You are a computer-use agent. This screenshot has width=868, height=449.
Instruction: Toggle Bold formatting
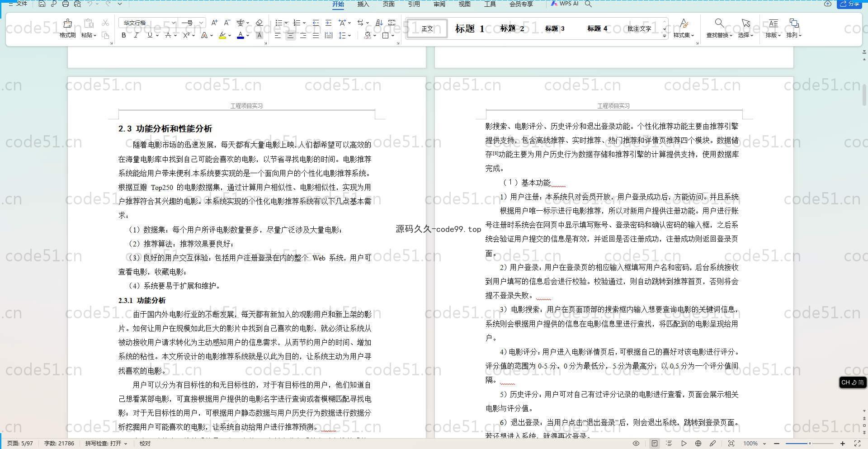[123, 35]
